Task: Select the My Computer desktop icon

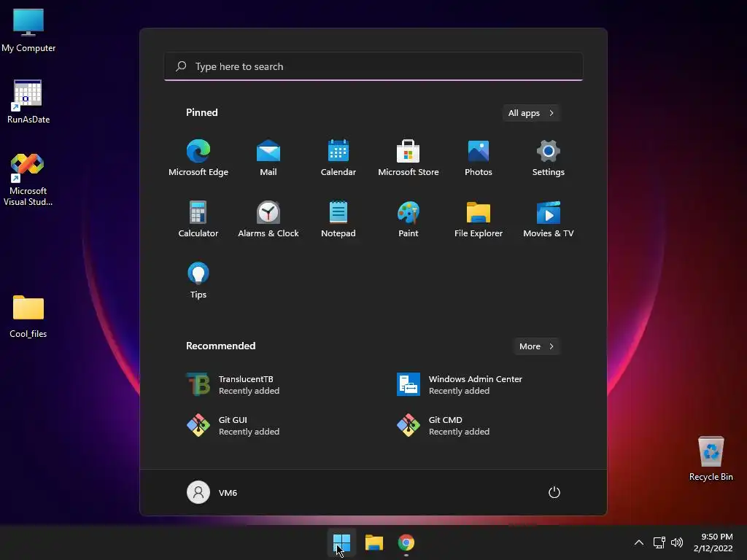Action: (x=28, y=30)
